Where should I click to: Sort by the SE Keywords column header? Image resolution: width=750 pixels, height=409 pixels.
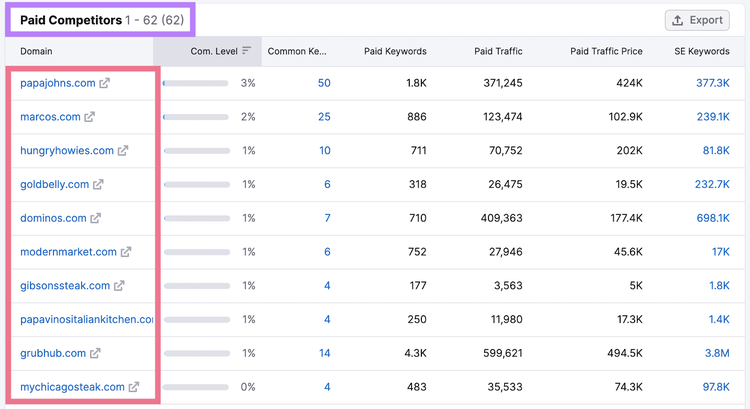(702, 51)
